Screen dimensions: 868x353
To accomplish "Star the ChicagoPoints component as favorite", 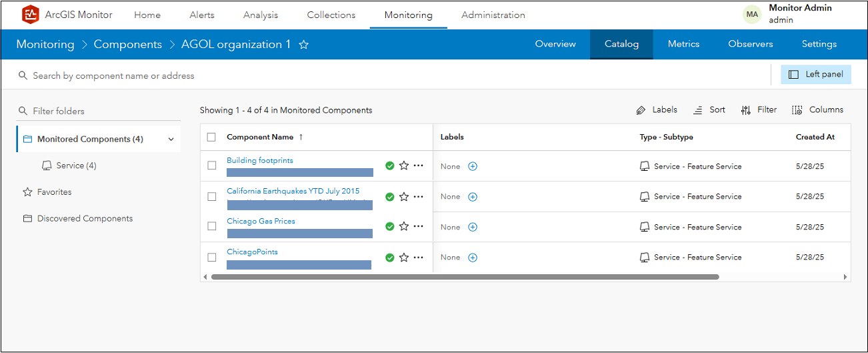I will point(404,257).
